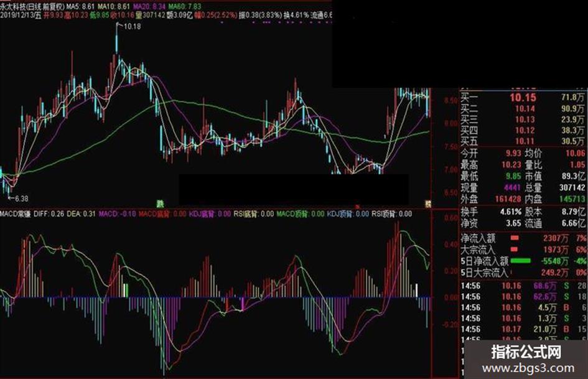Select the 买五 bid price 10.11
The width and height of the screenshot is (588, 379).
525,141
